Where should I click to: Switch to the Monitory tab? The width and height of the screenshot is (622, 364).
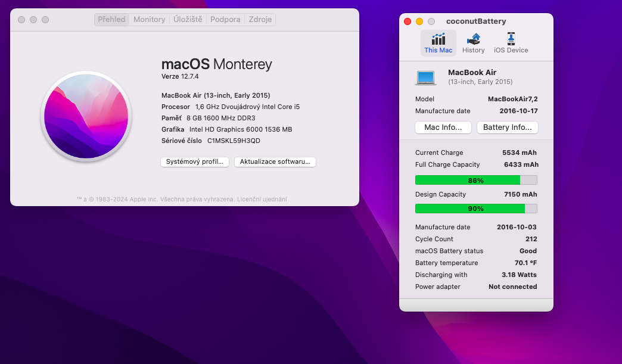tap(149, 20)
